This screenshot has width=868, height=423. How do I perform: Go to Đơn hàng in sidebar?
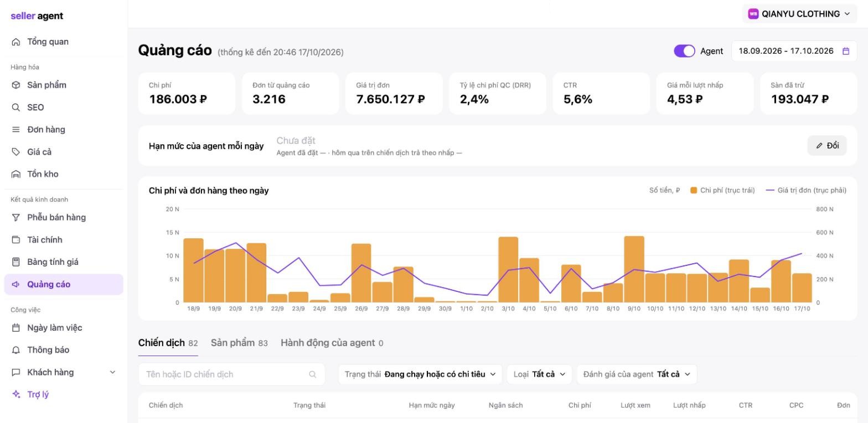[x=64, y=129]
